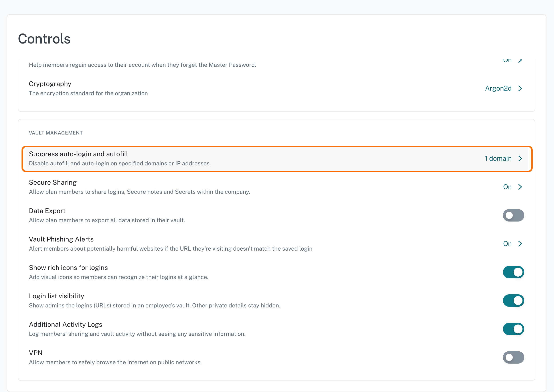Click 'Show admins the logins (URLs)' description
The width and height of the screenshot is (554, 392).
(x=154, y=305)
